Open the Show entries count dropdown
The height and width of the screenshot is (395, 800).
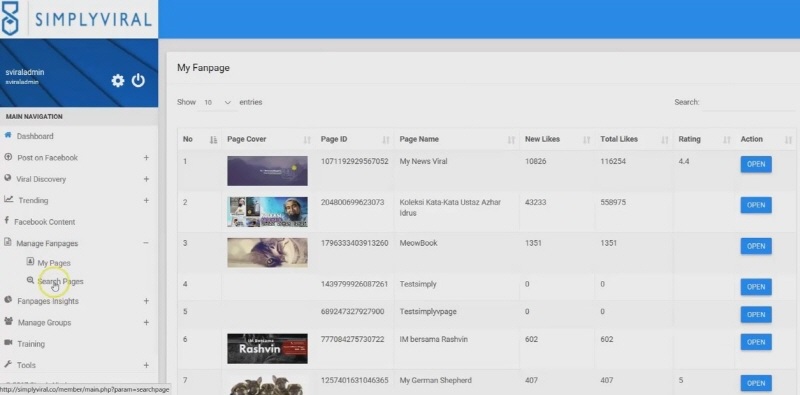[217, 103]
